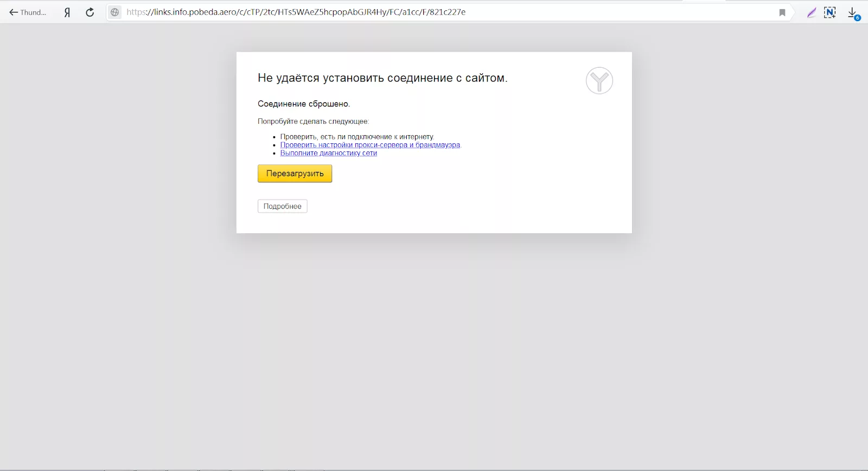Image resolution: width=868 pixels, height=471 pixels.
Task: Go back to the Thund... page
Action: (x=27, y=12)
